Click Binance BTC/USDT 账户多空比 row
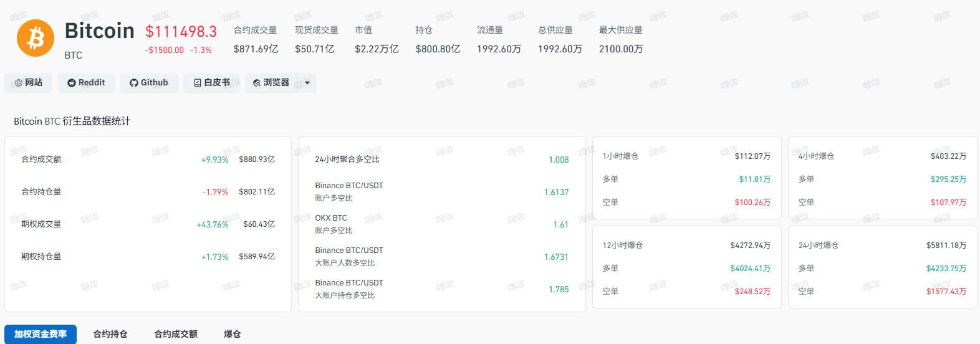 [442, 192]
